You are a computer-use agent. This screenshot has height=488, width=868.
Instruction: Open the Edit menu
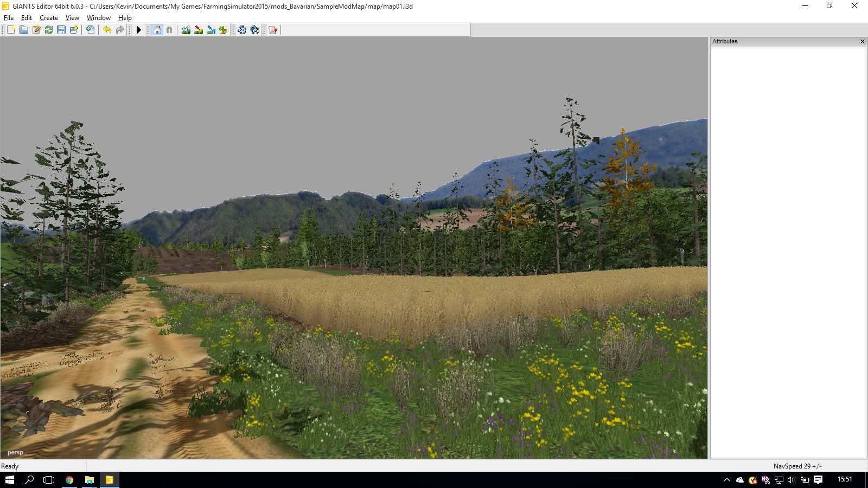coord(27,18)
